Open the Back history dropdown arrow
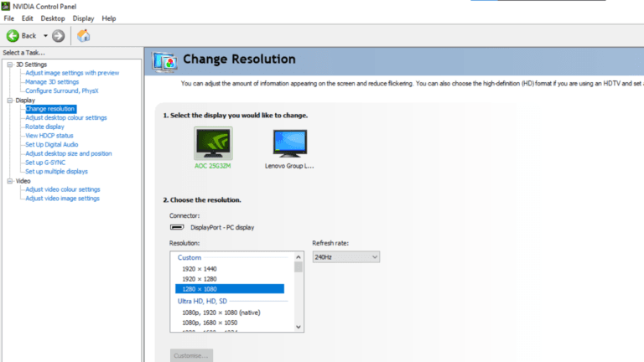 [45, 36]
